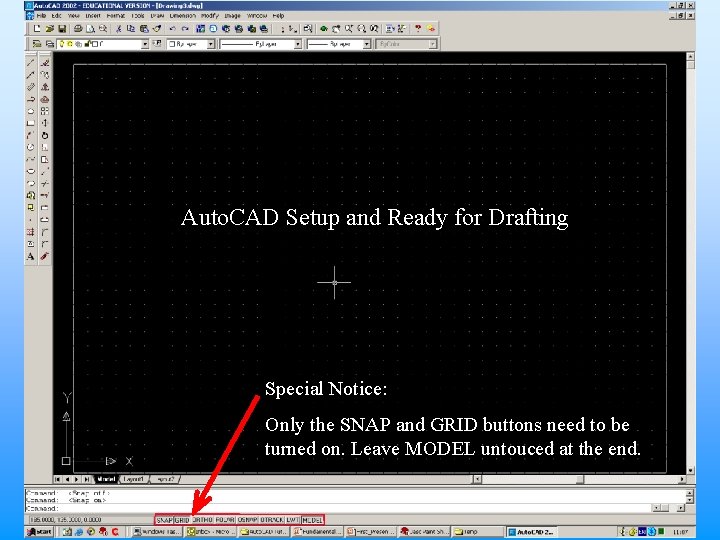
Task: Toggle the SNAP status bar button
Action: [x=164, y=520]
